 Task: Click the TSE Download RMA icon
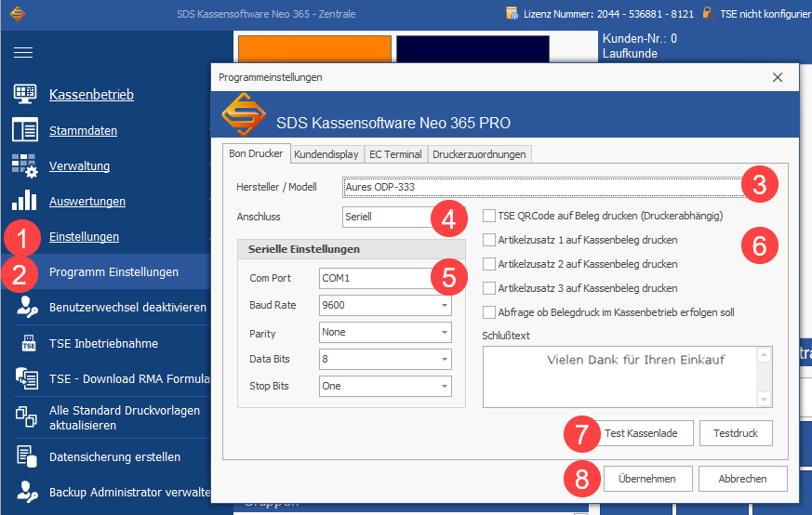point(26,378)
